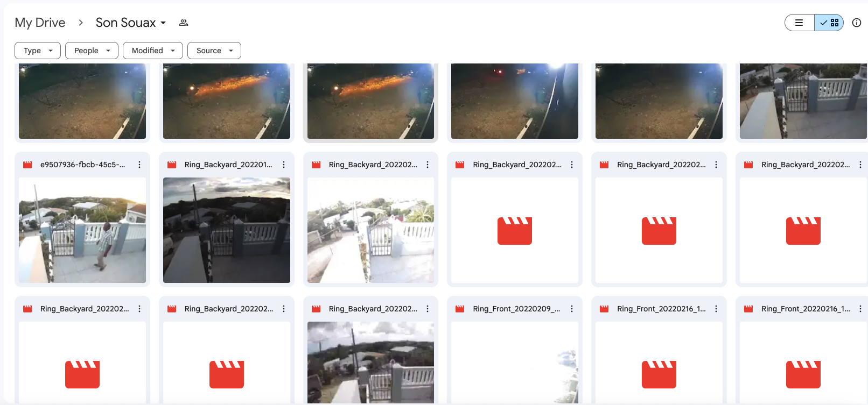Open shared folder people icon
Viewport: 868px width, 405px height.
(x=184, y=23)
